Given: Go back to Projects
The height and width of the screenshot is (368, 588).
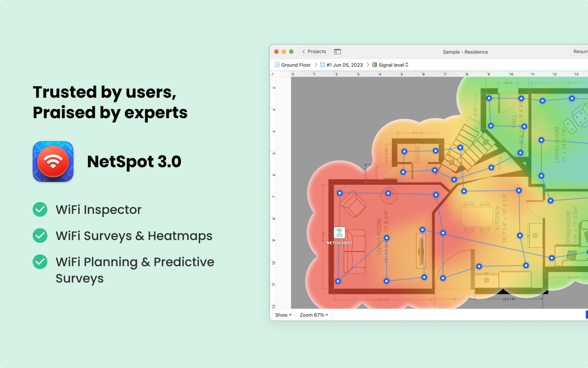Looking at the screenshot, I should (316, 52).
